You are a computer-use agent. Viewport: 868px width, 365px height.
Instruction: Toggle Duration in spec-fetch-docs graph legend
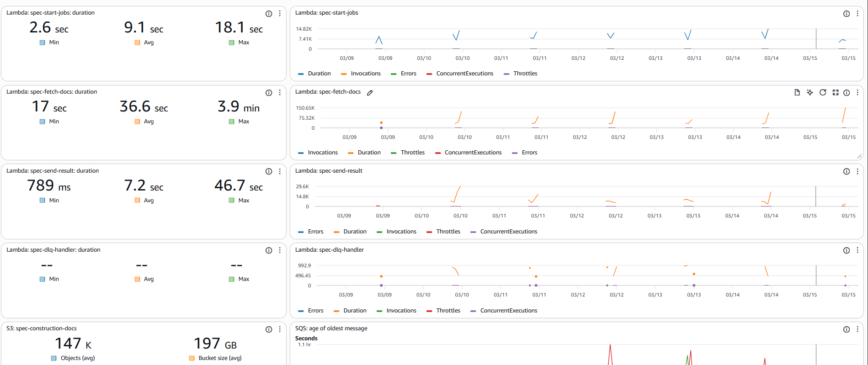pos(364,153)
